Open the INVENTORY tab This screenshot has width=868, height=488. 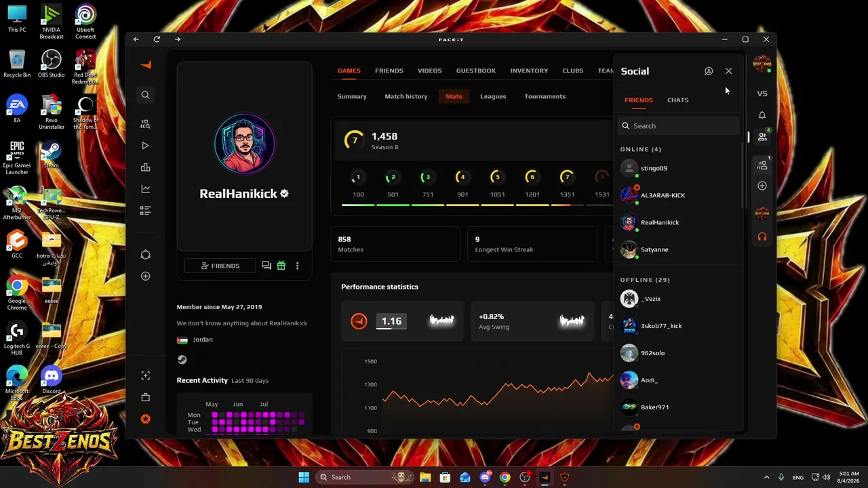(x=529, y=70)
